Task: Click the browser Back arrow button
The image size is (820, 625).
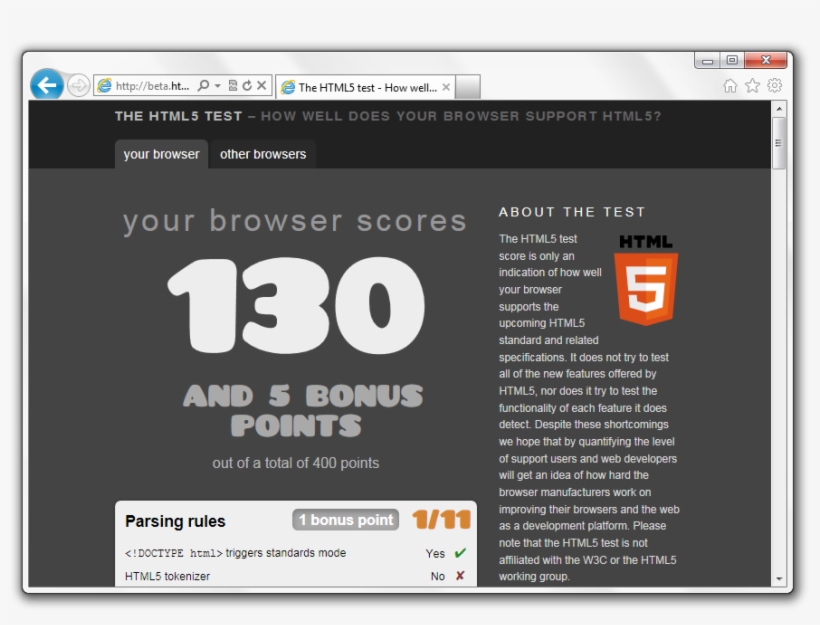Action: click(x=46, y=85)
